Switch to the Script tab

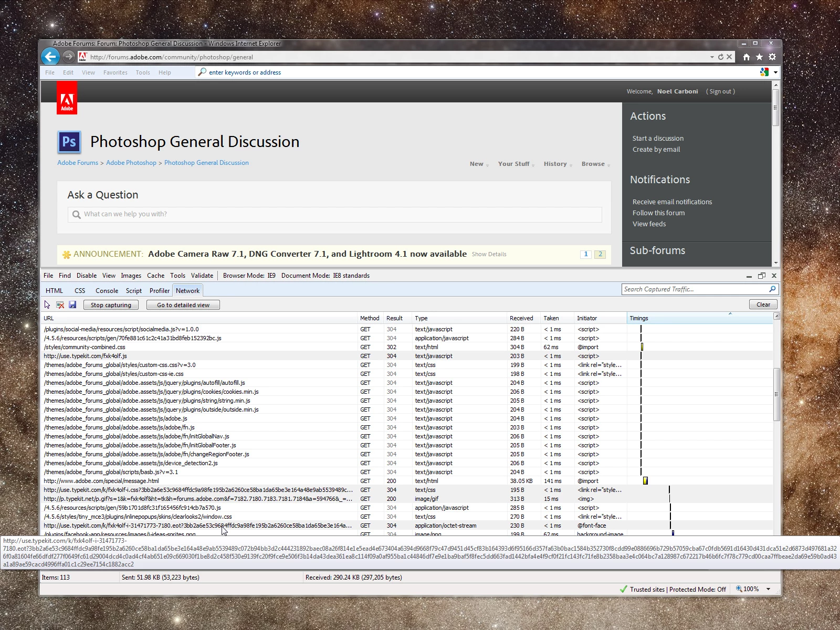tap(134, 291)
